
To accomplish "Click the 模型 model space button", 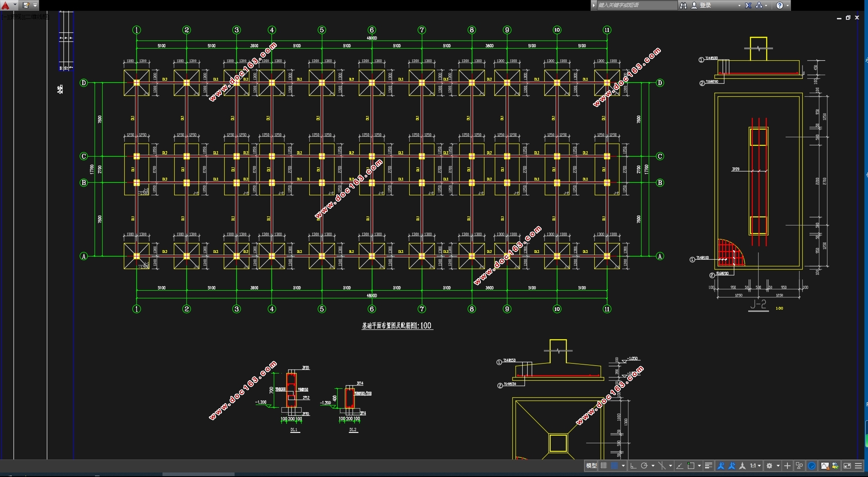I will click(591, 466).
